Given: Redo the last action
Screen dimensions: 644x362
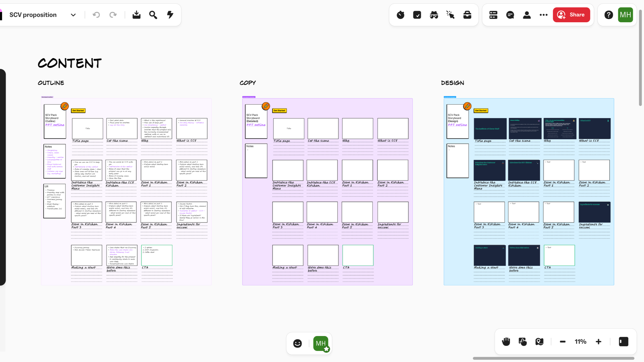Looking at the screenshot, I should tap(113, 15).
